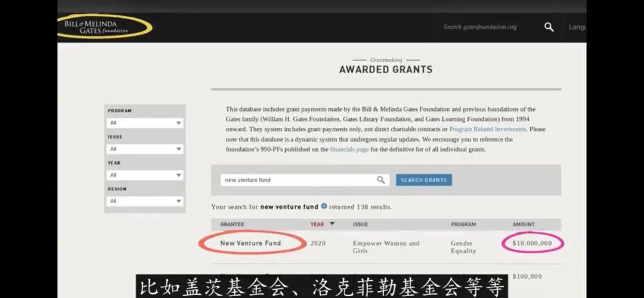Viewport: 644px width, 298px height.
Task: Open the New Venture Fund grantee link
Action: coord(250,243)
